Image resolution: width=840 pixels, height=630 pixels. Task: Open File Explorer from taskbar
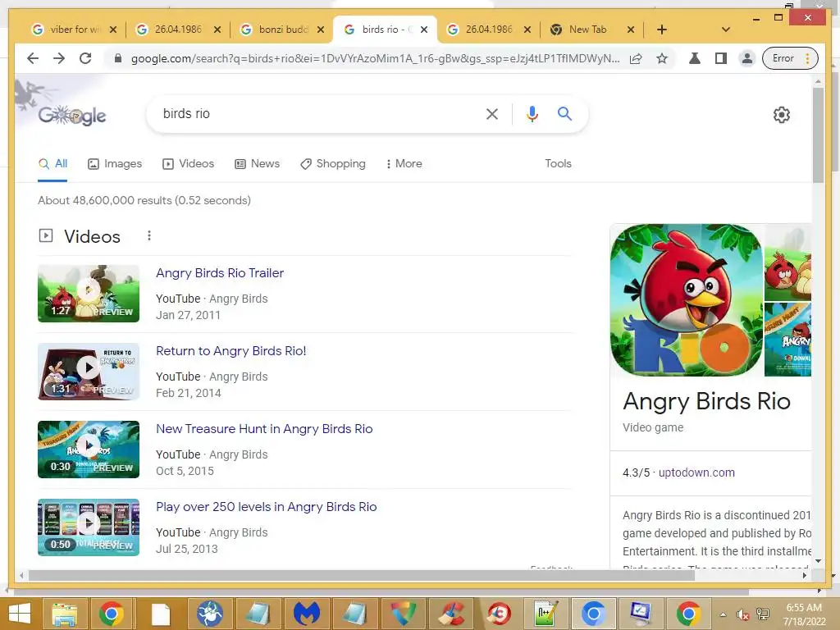tap(64, 614)
